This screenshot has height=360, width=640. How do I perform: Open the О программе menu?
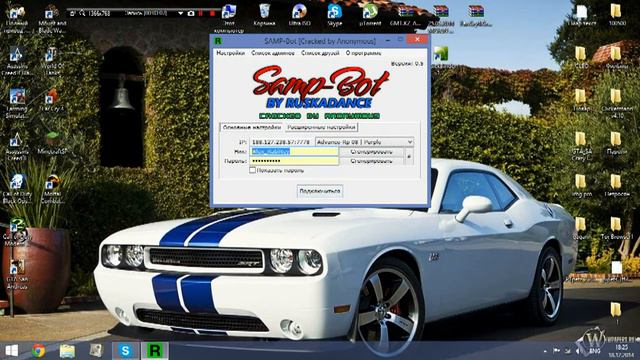pos(363,53)
